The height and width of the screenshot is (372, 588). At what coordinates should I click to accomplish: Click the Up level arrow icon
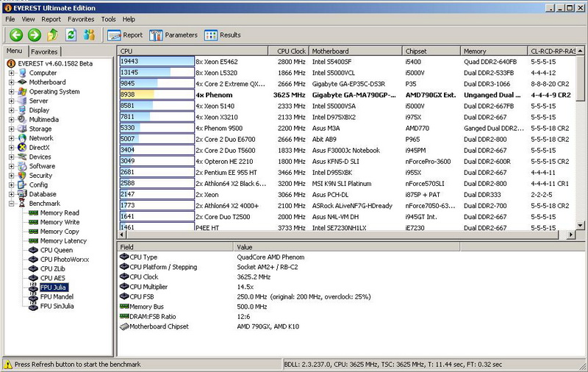click(52, 35)
